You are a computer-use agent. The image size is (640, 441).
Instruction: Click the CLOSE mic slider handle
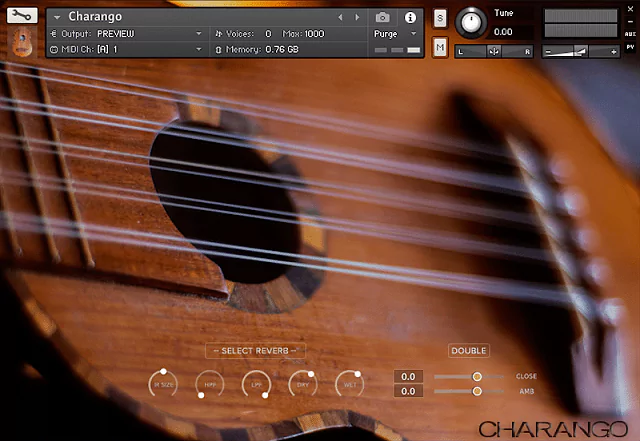(x=477, y=376)
